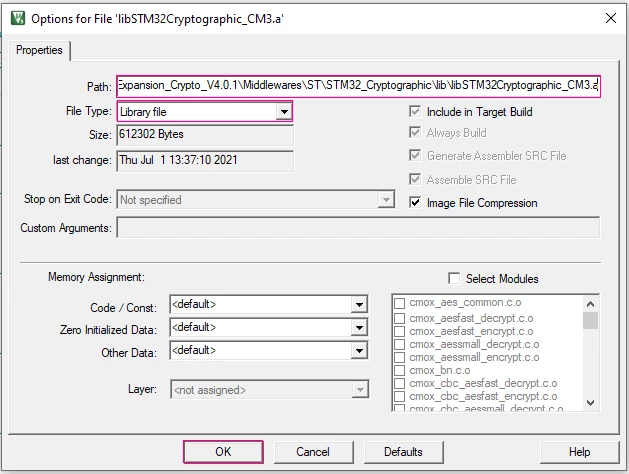629x474 pixels.
Task: Check the cmox_aessmall_decrypt.c.o module
Action: pyautogui.click(x=400, y=344)
